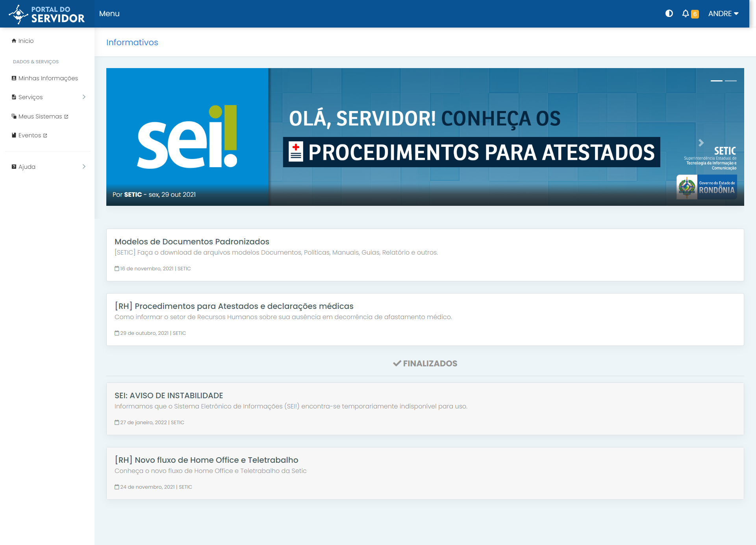Open Meus Sistemas link
This screenshot has width=756, height=545.
(x=40, y=116)
